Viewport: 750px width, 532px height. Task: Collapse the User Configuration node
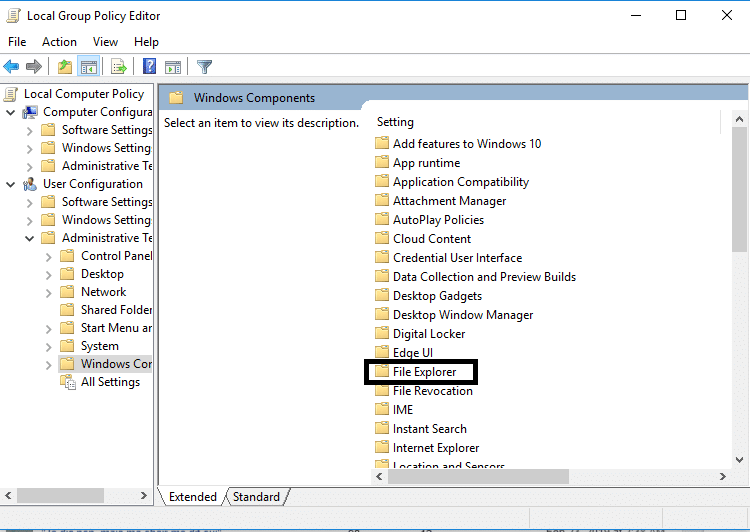click(11, 184)
